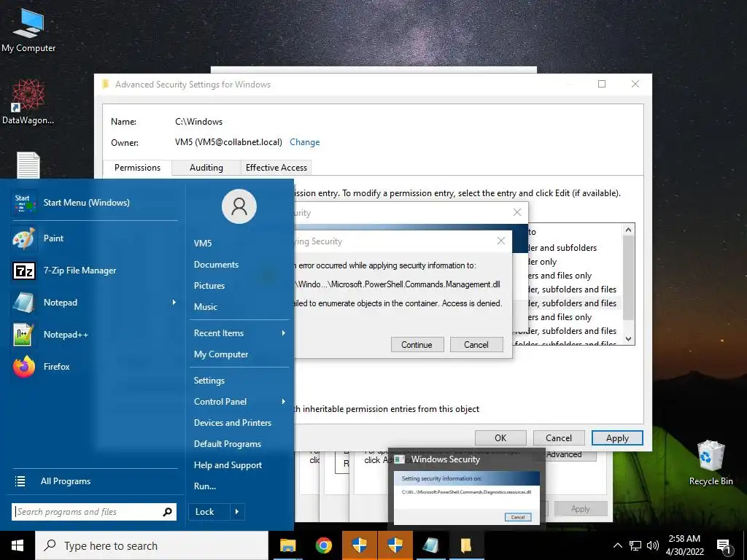The width and height of the screenshot is (747, 560).
Task: Open Documents from the start menu
Action: tap(216, 264)
